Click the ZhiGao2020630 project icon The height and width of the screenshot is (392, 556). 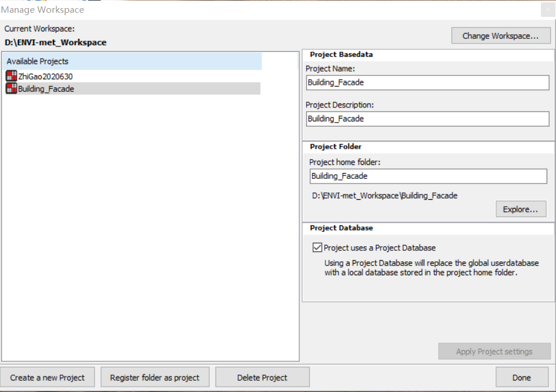click(x=12, y=76)
